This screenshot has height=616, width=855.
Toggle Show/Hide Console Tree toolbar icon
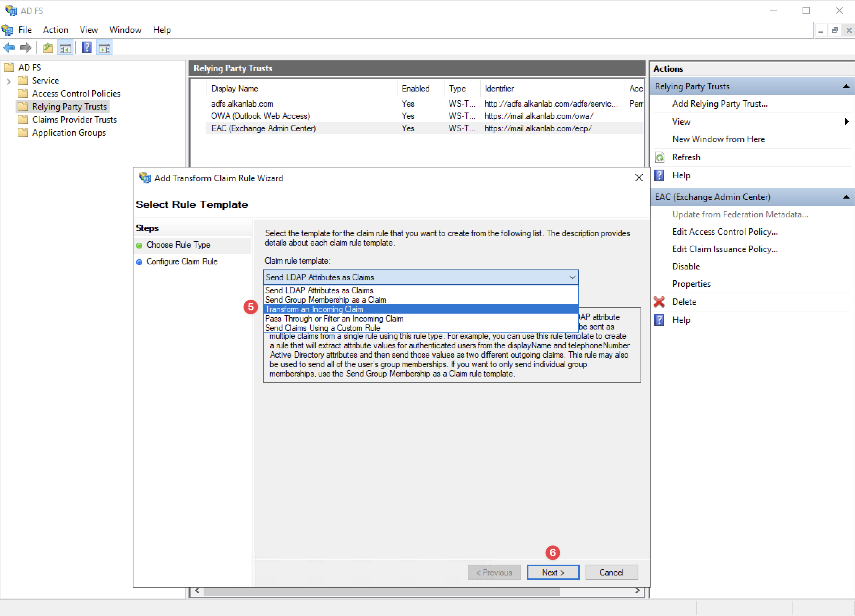(x=65, y=48)
